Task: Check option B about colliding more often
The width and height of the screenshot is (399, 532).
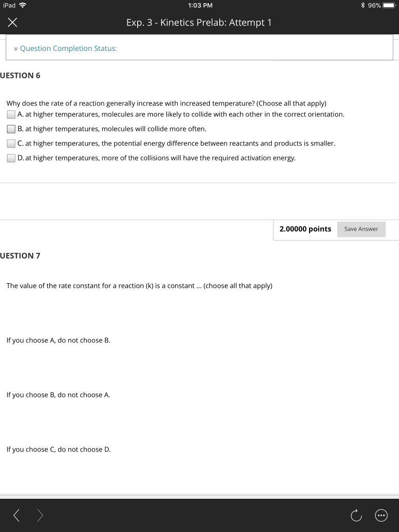Action: point(11,129)
